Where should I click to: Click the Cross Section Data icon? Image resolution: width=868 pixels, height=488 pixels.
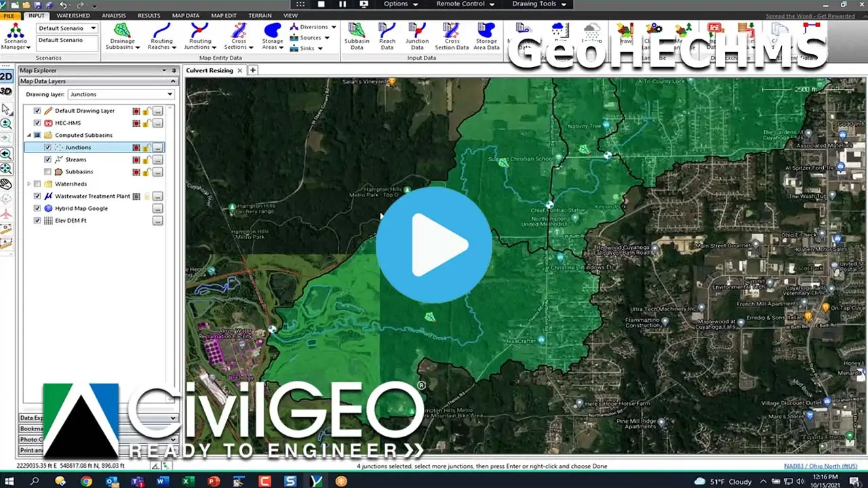pyautogui.click(x=452, y=35)
